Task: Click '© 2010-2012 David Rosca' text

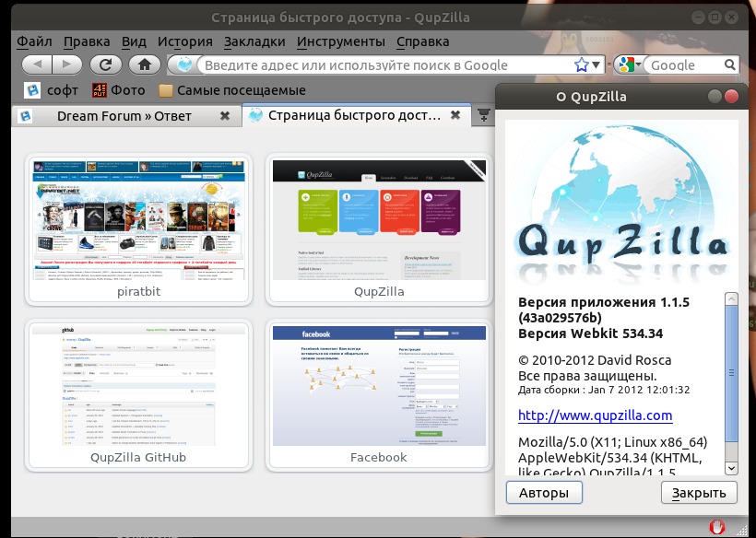Action: pos(595,360)
